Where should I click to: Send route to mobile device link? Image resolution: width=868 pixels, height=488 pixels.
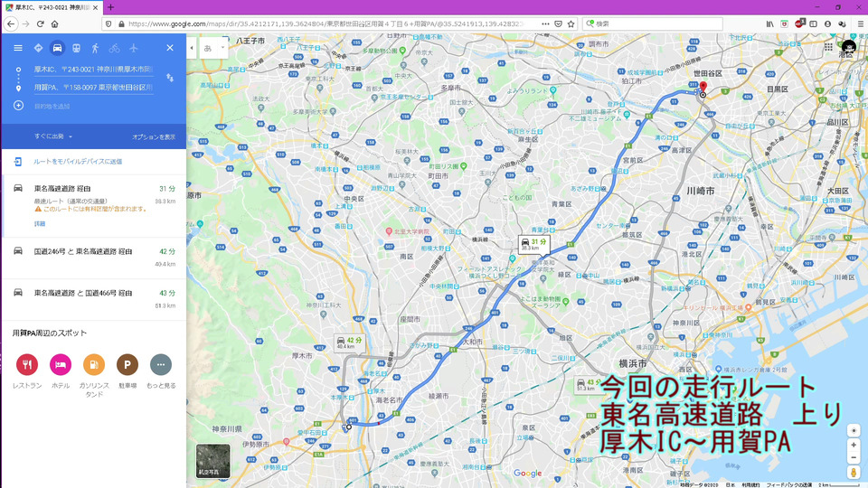pos(78,162)
